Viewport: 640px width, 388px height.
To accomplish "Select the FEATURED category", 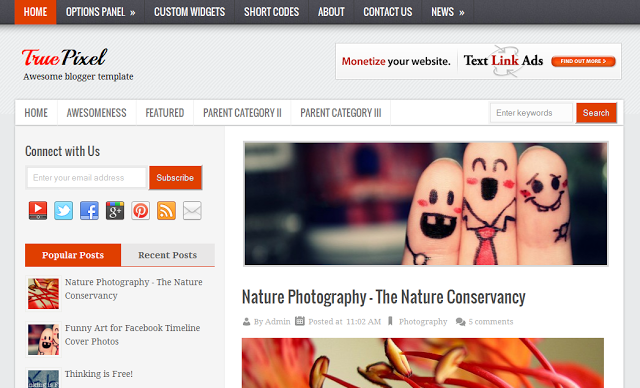I will click(165, 113).
